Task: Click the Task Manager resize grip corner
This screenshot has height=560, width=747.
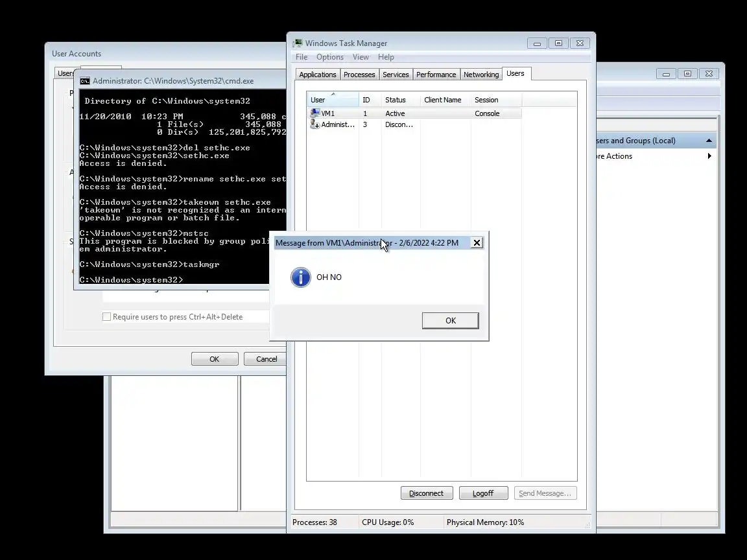Action: [x=587, y=525]
